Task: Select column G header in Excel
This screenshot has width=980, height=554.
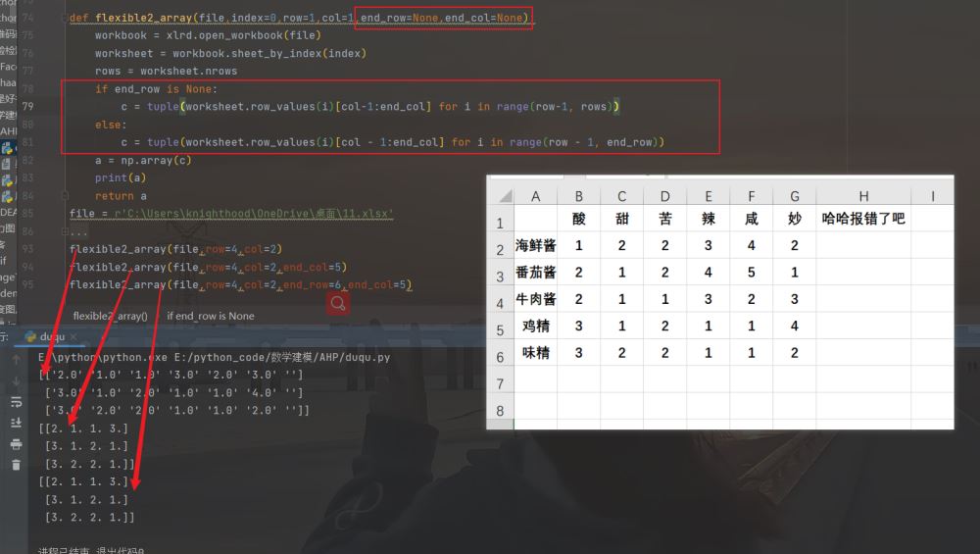Action: (795, 196)
